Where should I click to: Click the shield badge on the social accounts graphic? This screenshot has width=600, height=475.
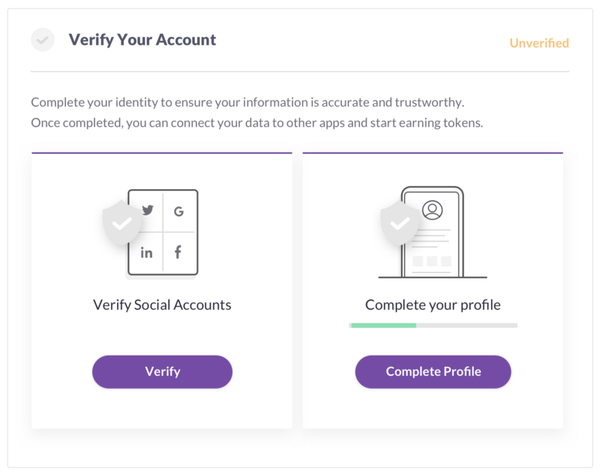coord(122,225)
